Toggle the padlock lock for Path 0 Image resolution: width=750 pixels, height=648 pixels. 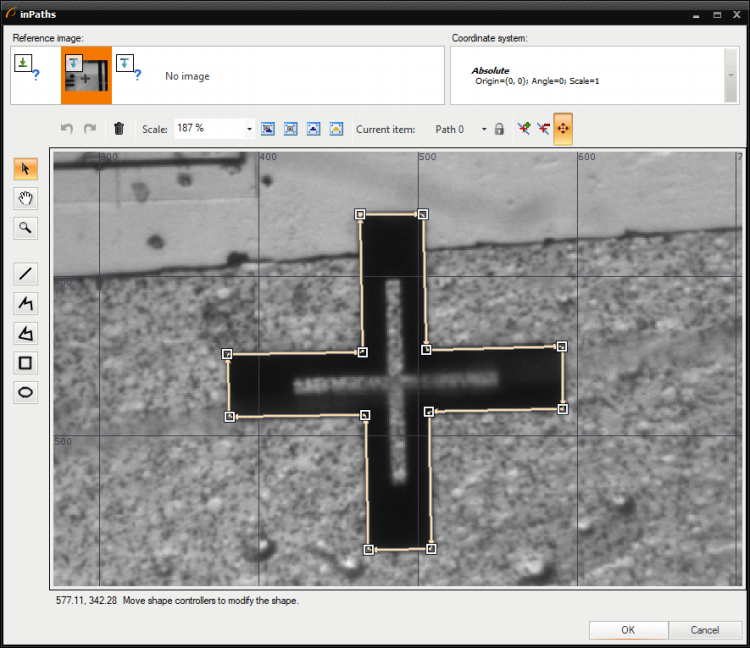pyautogui.click(x=499, y=129)
